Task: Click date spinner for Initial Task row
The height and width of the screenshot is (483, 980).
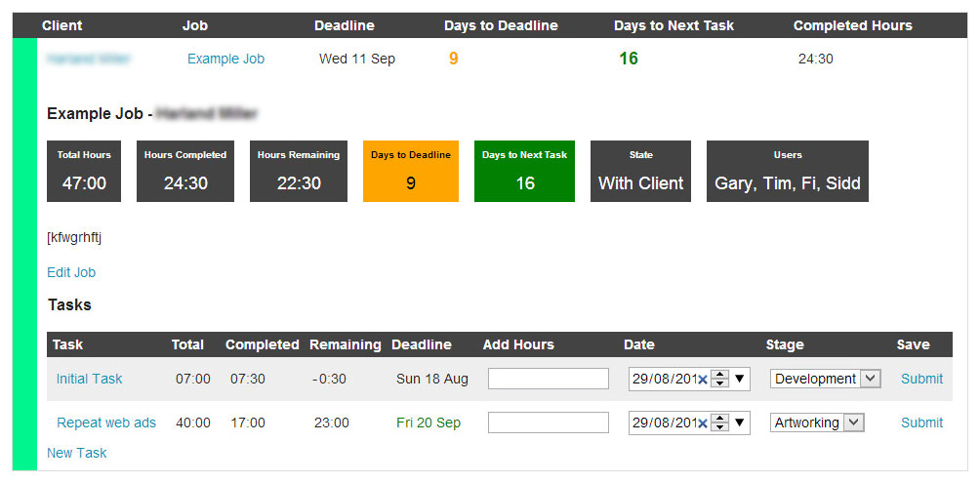Action: tap(720, 379)
